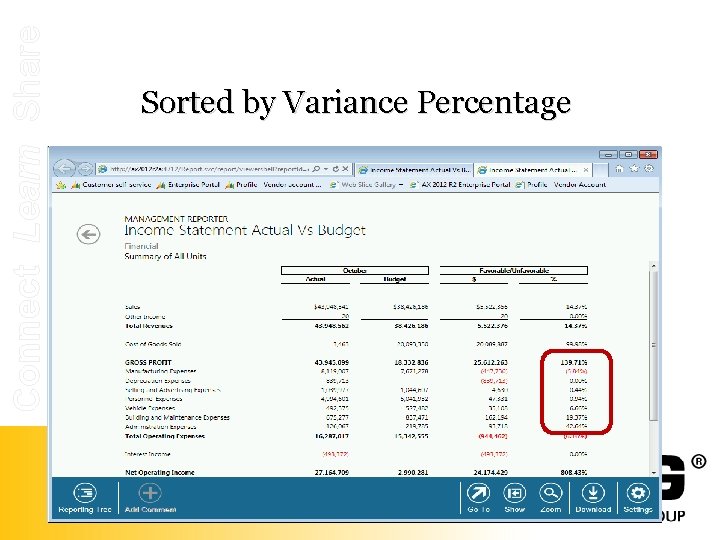720x540 pixels.
Task: Click the add to favorites bar star icon
Action: (x=61, y=185)
